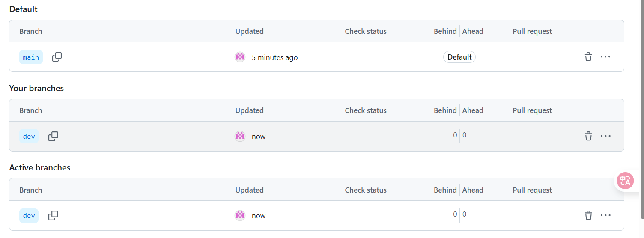644x238 pixels.
Task: Click author avatar in Your branches dev row
Action: point(240,137)
